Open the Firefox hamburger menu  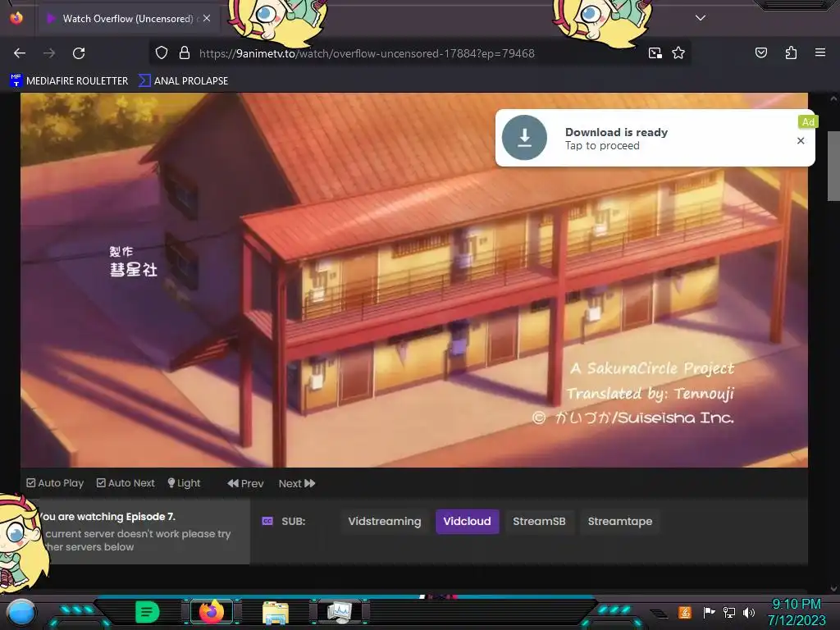pyautogui.click(x=820, y=52)
